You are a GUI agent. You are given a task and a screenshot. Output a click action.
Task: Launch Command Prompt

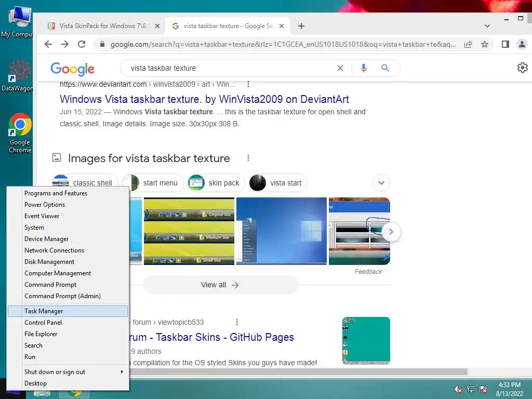[x=68, y=285]
